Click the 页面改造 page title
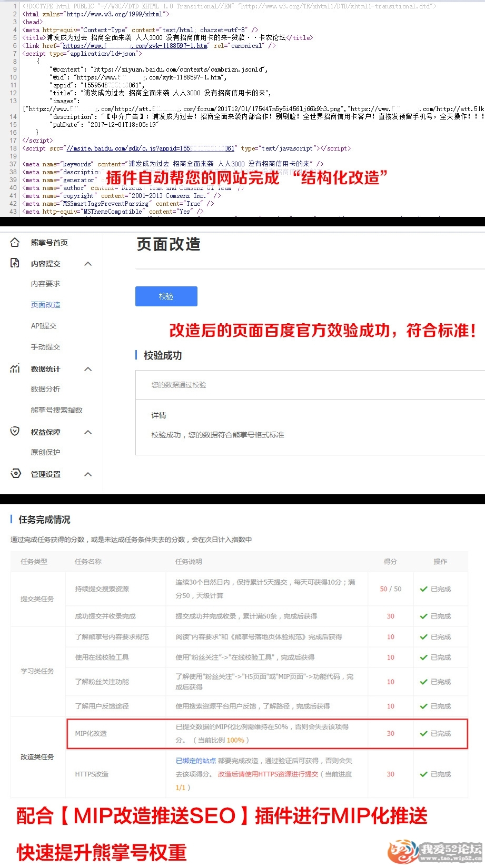 [169, 244]
